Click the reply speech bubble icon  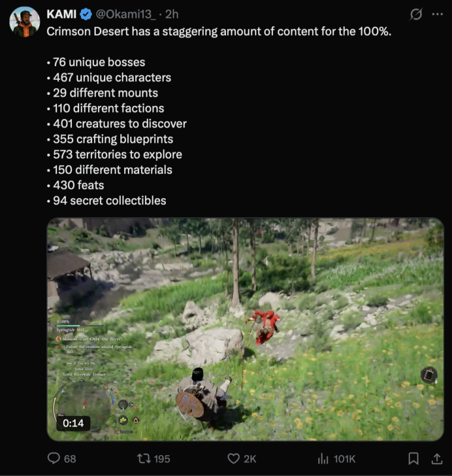click(54, 458)
